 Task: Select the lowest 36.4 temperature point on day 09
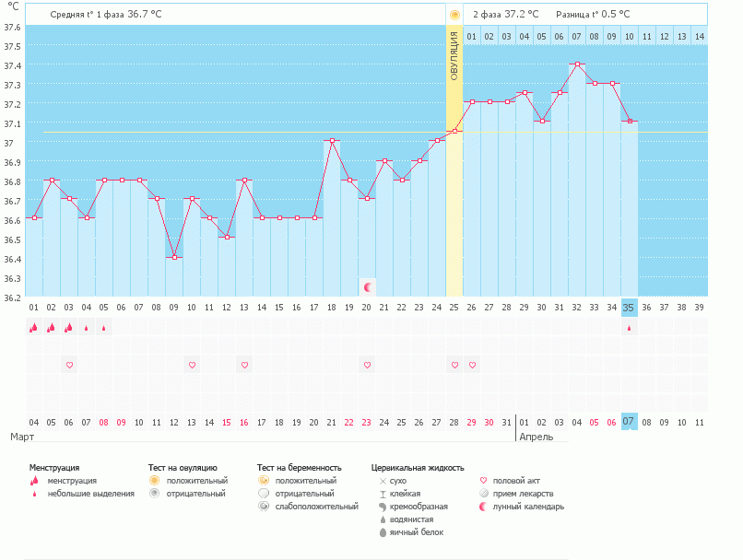(x=174, y=257)
